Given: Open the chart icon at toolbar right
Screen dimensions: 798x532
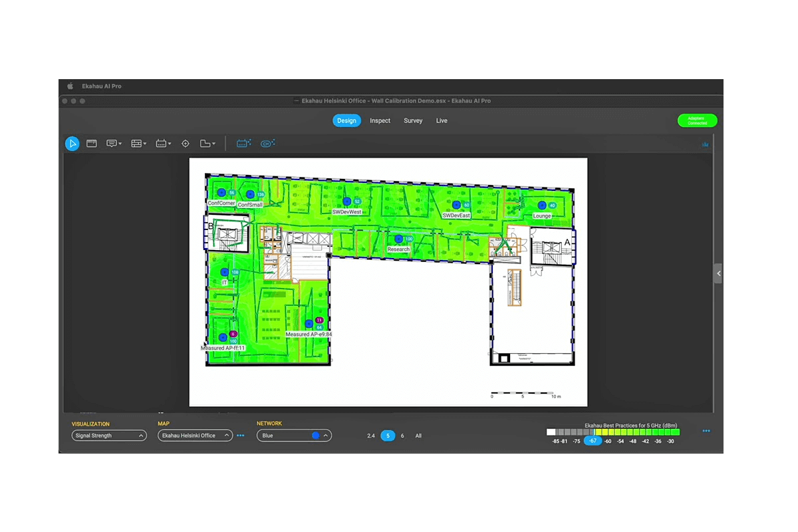Looking at the screenshot, I should tap(706, 144).
